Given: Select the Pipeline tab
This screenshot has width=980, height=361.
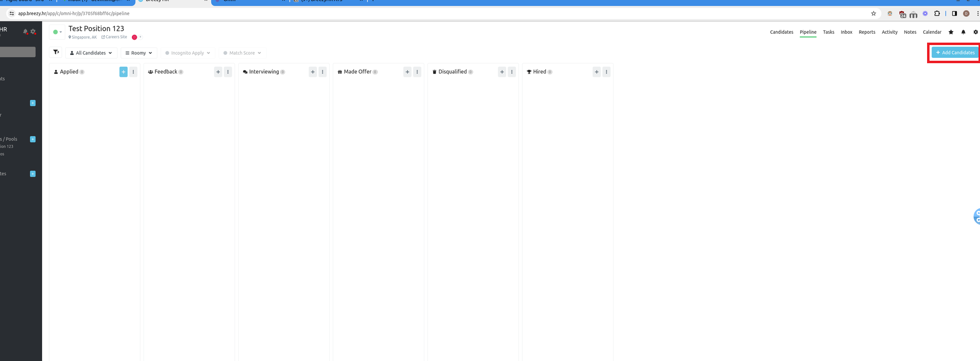Looking at the screenshot, I should pos(808,32).
